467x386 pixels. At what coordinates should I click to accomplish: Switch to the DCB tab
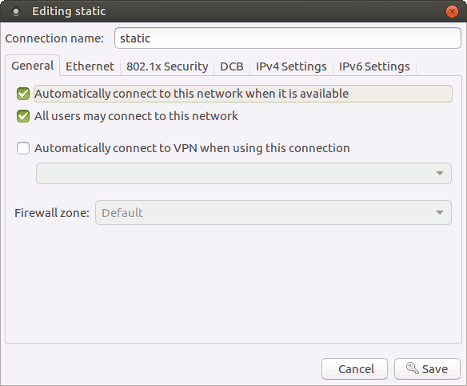tap(232, 66)
